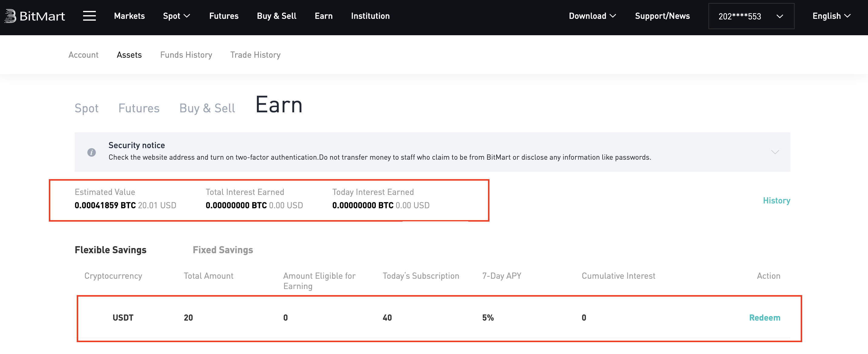Click the Total Interest Earned 0.00000000 BTC value
868x354 pixels.
tap(236, 205)
